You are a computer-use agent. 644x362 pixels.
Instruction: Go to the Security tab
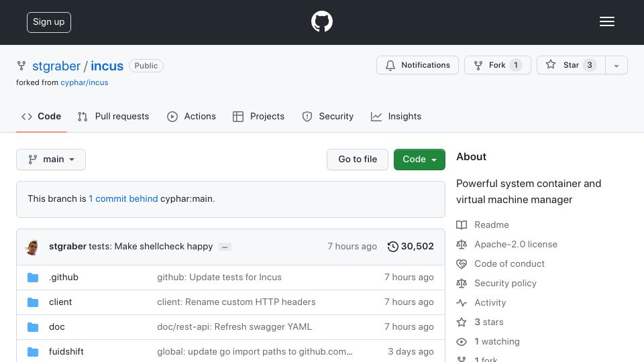tap(328, 117)
